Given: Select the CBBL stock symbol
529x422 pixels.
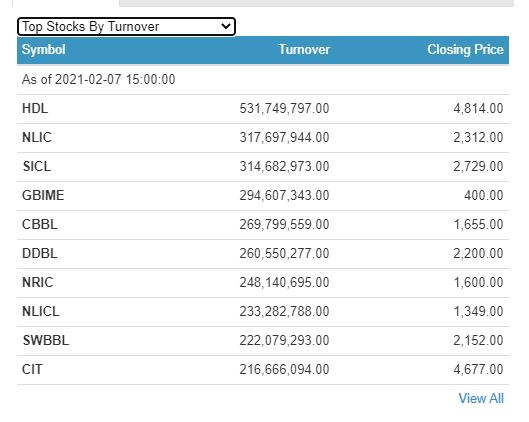Looking at the screenshot, I should point(39,225).
